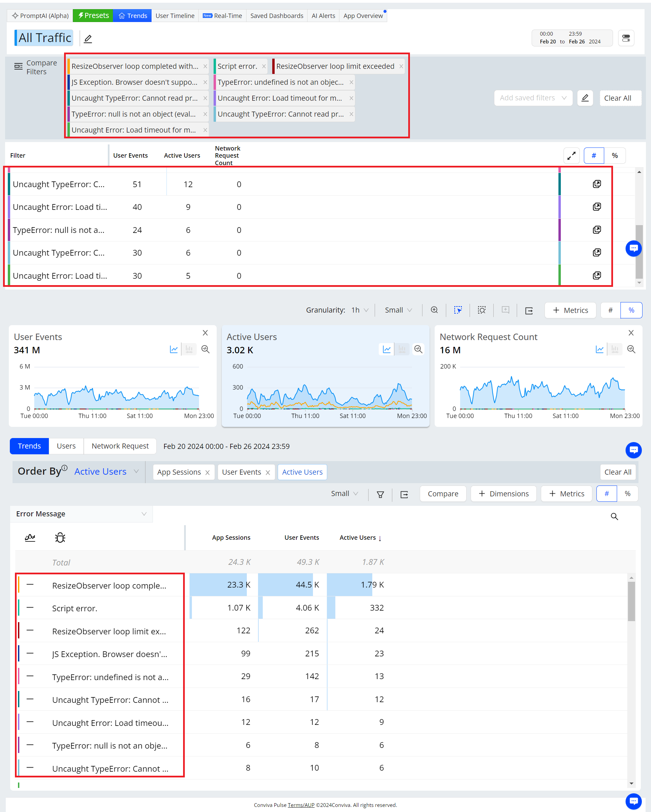651x812 pixels.
Task: Toggle the switch icon next to date range
Action: click(x=626, y=38)
